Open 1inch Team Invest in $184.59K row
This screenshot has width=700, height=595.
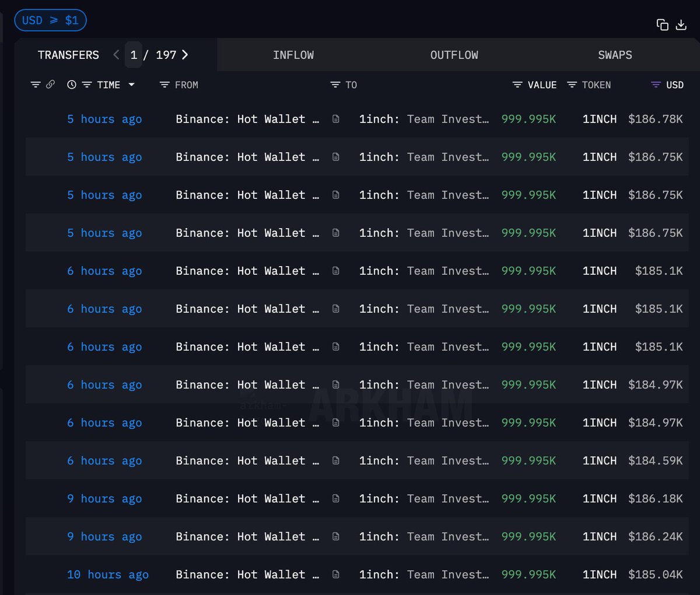click(x=424, y=461)
